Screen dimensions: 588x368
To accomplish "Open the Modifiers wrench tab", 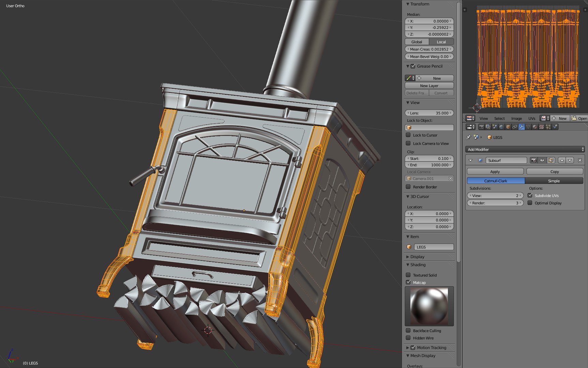I will click(522, 127).
